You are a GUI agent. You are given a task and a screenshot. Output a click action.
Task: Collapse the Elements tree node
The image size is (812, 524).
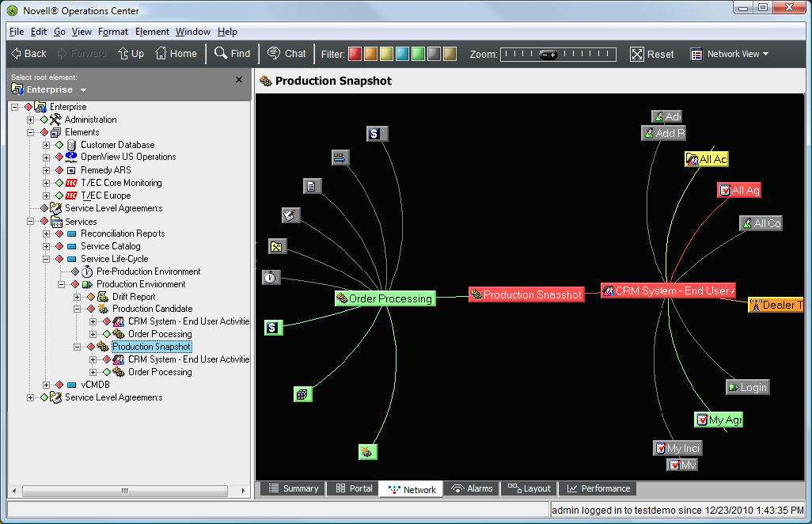coord(31,132)
